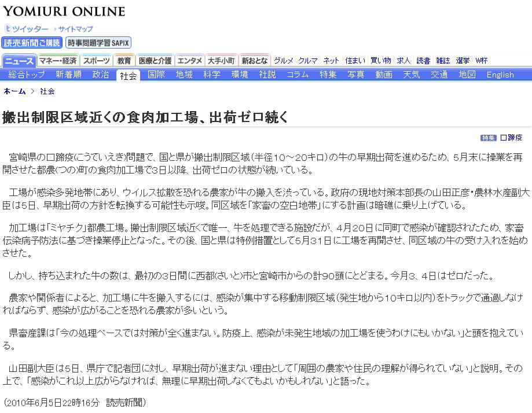Click the 時事問題学習 SAPIX banner button

coord(99,42)
